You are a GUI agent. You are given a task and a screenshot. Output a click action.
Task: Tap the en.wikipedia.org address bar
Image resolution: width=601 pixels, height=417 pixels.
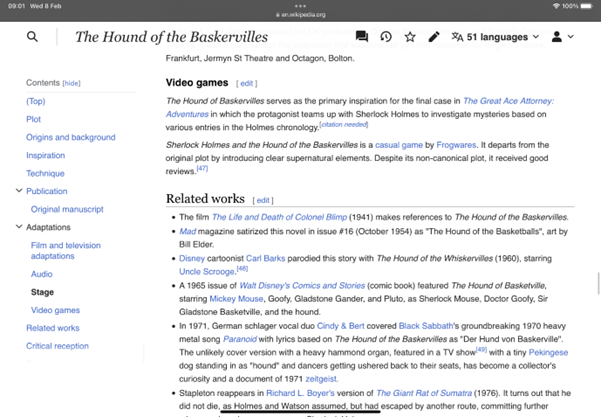click(x=300, y=16)
